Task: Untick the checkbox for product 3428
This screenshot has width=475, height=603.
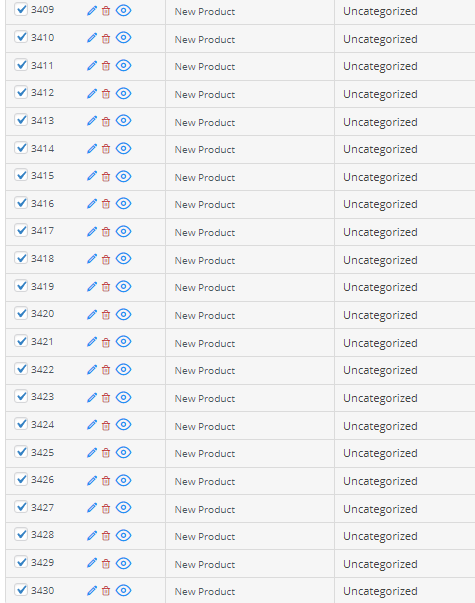Action: coord(21,534)
